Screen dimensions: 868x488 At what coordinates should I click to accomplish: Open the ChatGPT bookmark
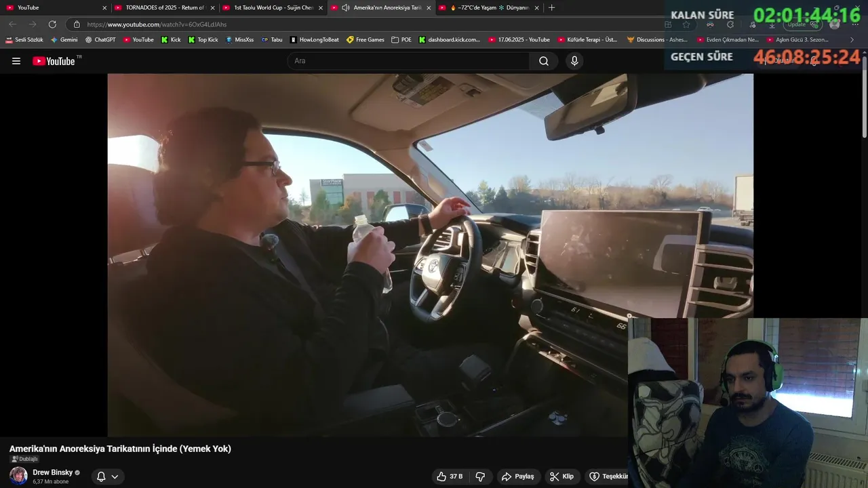(x=100, y=39)
